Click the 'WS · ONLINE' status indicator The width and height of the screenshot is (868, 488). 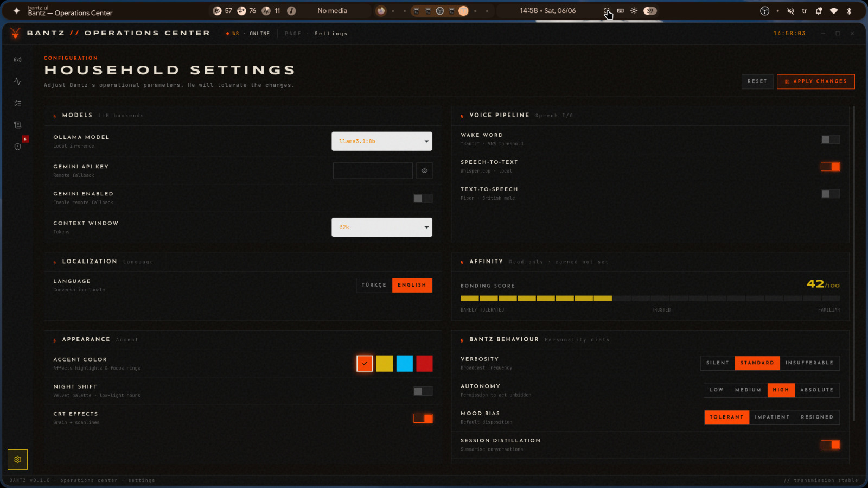248,34
